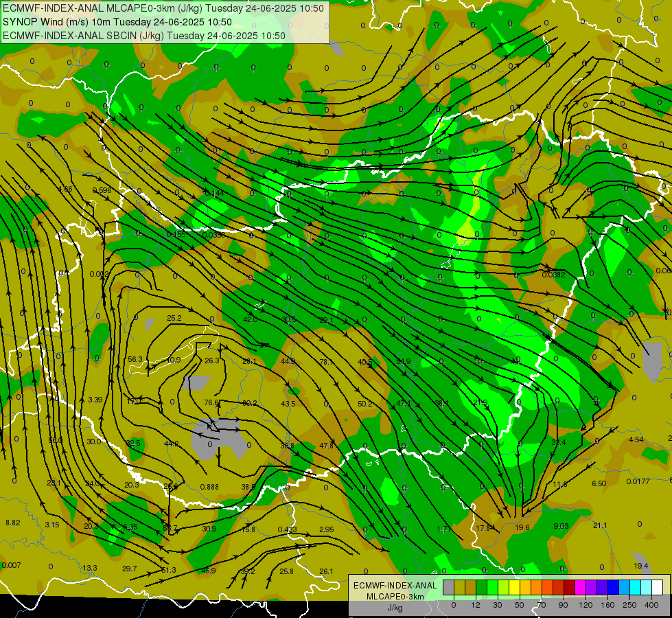Click the map value 47.8
Image resolution: width=672 pixels, height=618 pixels.
click(326, 446)
